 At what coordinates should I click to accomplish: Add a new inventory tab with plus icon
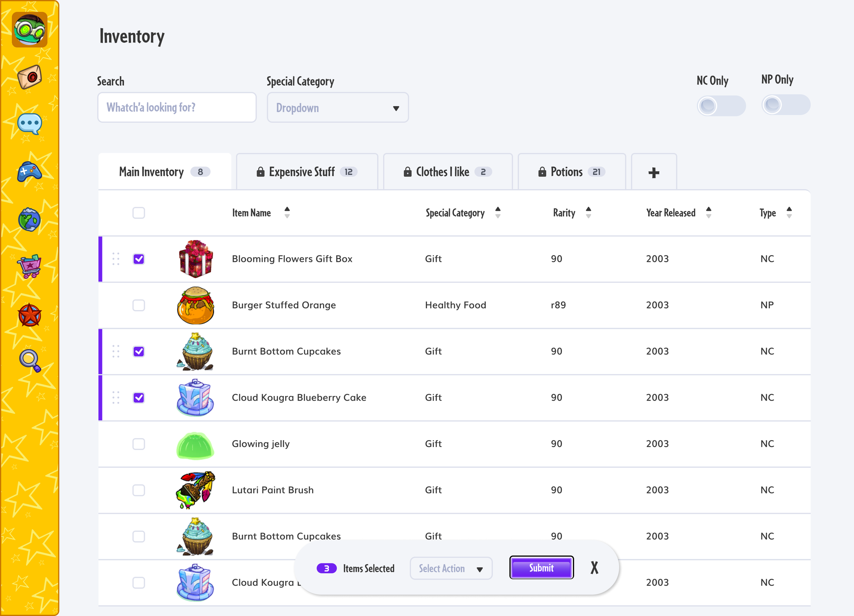tap(654, 172)
